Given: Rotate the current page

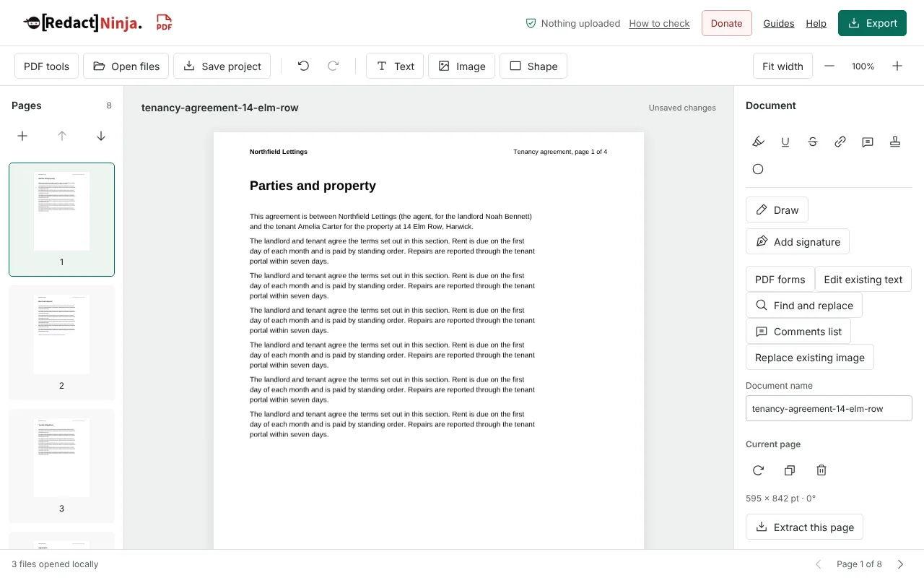Looking at the screenshot, I should [x=758, y=470].
